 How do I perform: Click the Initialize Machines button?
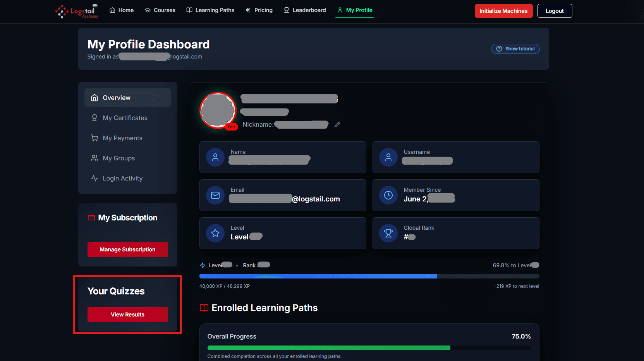(503, 11)
